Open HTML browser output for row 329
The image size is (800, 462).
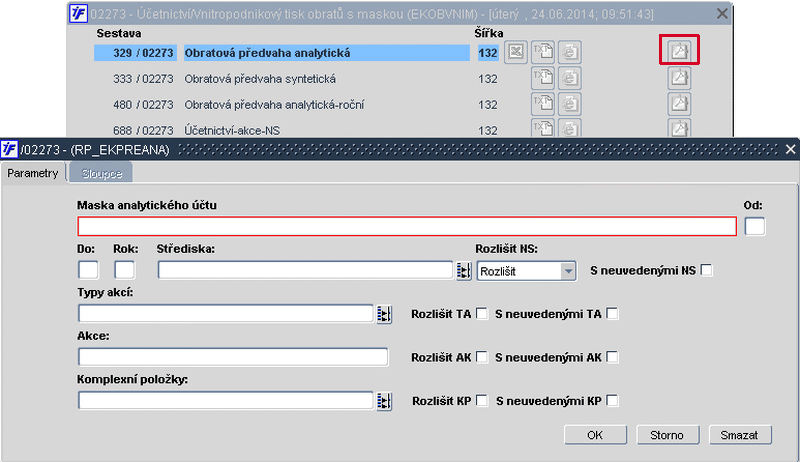pyautogui.click(x=570, y=52)
